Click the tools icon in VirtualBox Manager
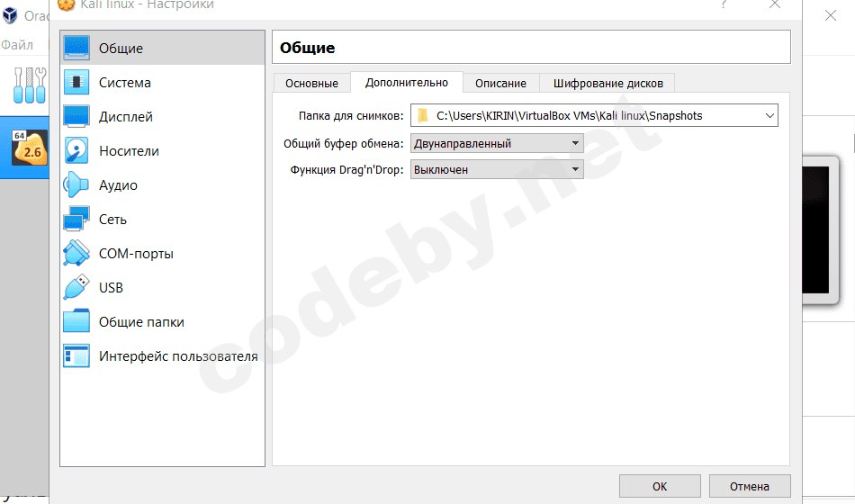Viewport: 855px width, 504px height. pos(30,85)
